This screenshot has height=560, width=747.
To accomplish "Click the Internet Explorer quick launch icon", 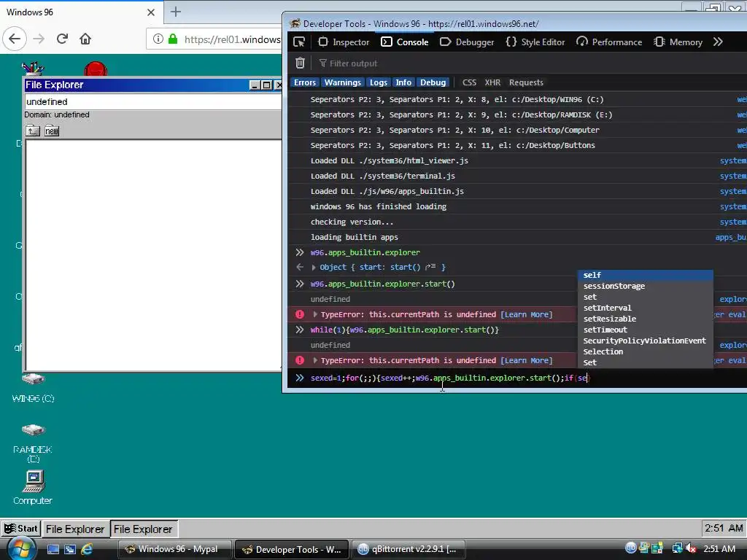I will (x=87, y=549).
